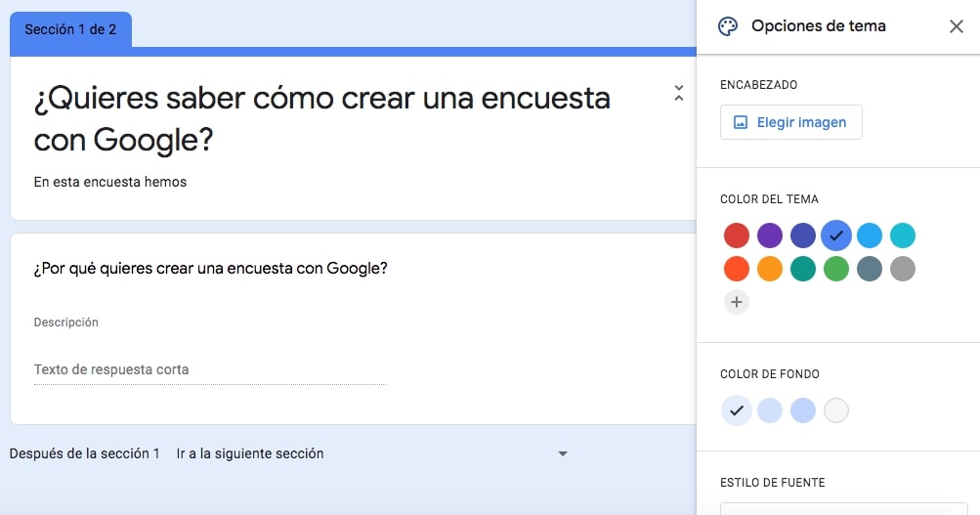
Task: Select the gray theme color
Action: [x=903, y=269]
